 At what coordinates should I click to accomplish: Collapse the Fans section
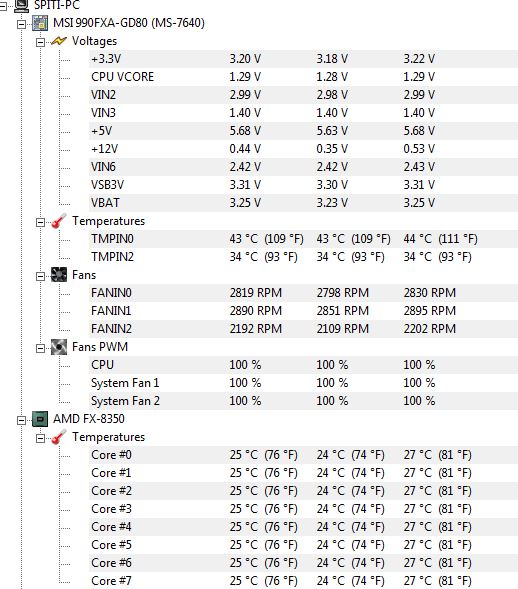[40, 276]
